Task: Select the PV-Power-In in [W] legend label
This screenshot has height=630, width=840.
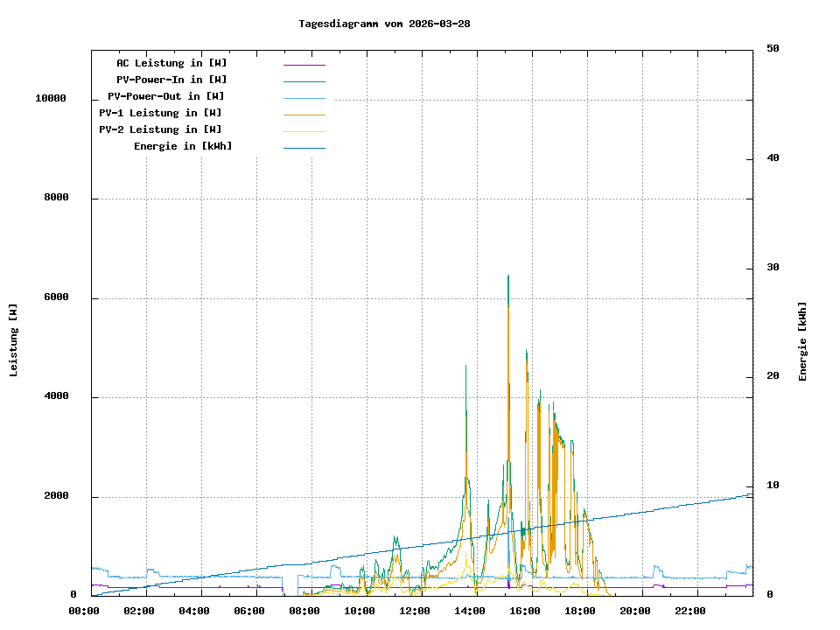Action: point(171,80)
